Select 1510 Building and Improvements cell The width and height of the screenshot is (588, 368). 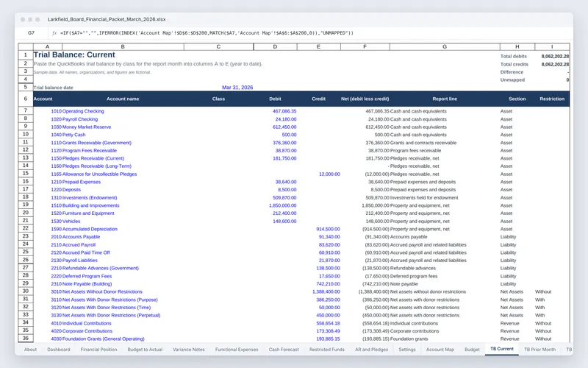(x=85, y=205)
